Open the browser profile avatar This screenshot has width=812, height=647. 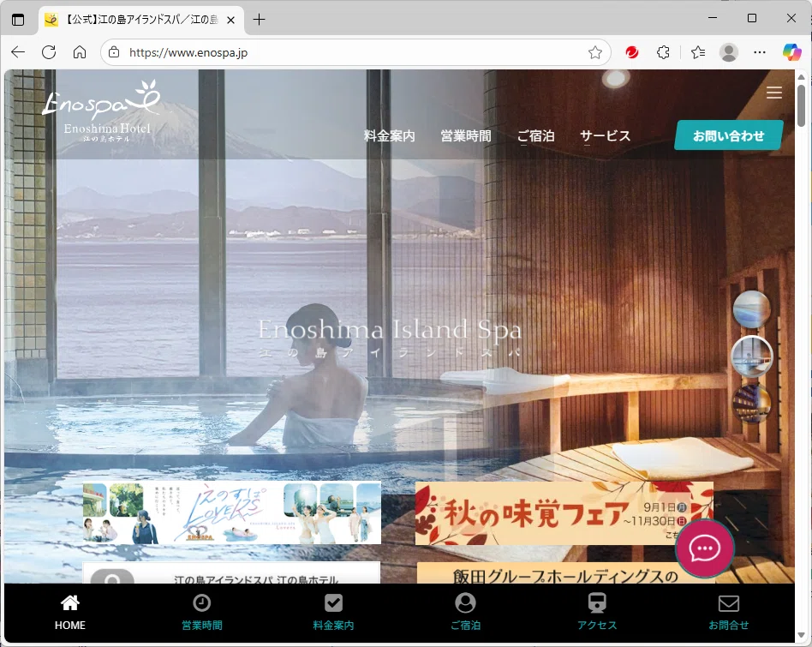point(729,52)
